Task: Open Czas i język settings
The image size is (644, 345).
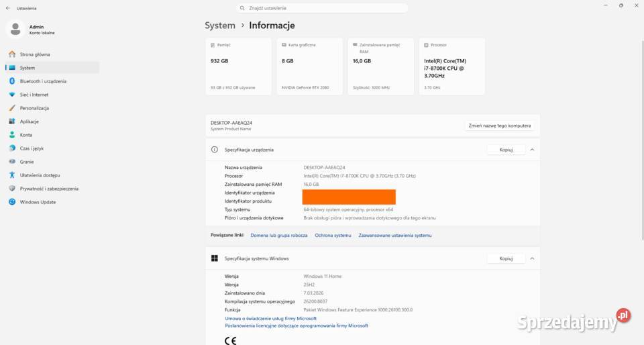Action: pos(52,148)
